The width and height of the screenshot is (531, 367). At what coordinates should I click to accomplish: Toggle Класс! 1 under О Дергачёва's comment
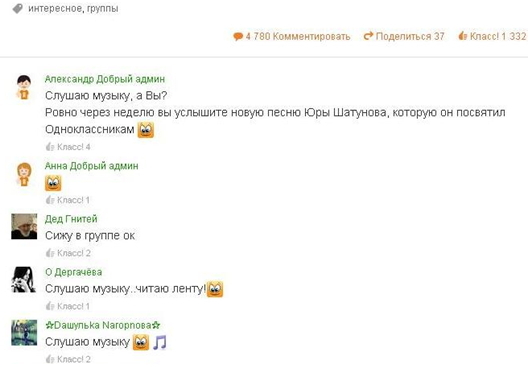click(x=68, y=306)
